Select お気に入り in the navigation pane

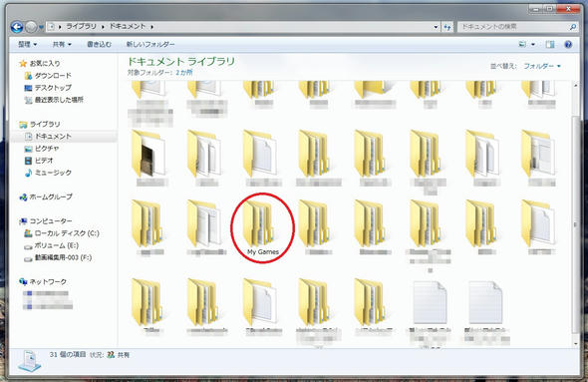click(45, 63)
